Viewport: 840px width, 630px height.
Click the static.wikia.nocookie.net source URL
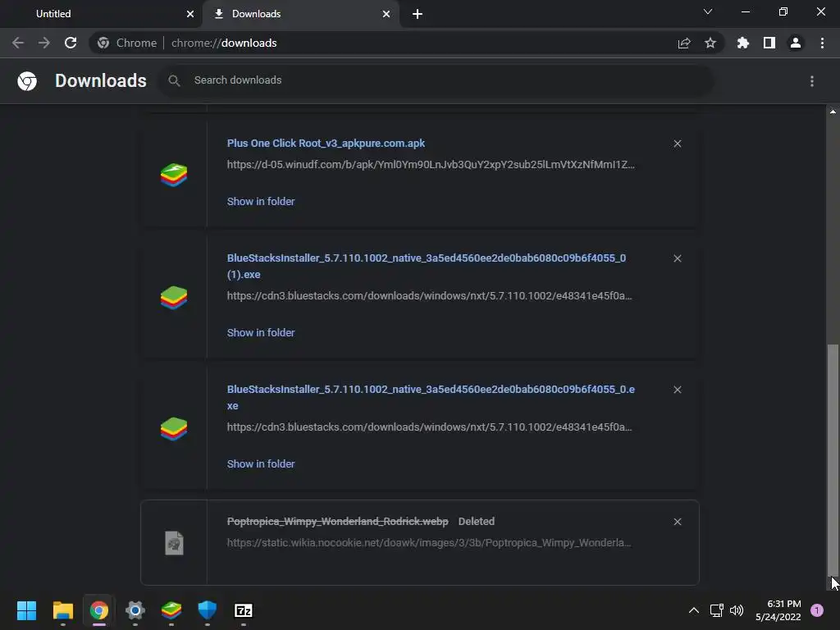coord(429,543)
